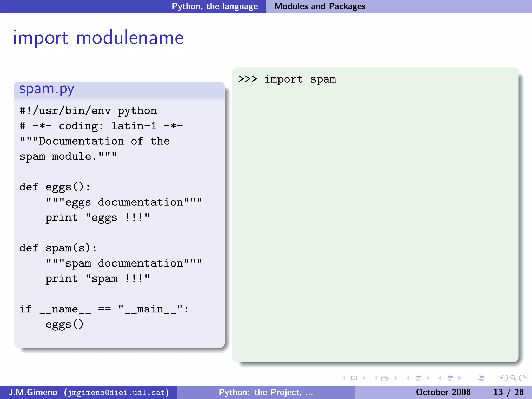The image size is (532, 399).
Task: Click the '"""Documentation of the' docstring line
Action: tap(95, 141)
